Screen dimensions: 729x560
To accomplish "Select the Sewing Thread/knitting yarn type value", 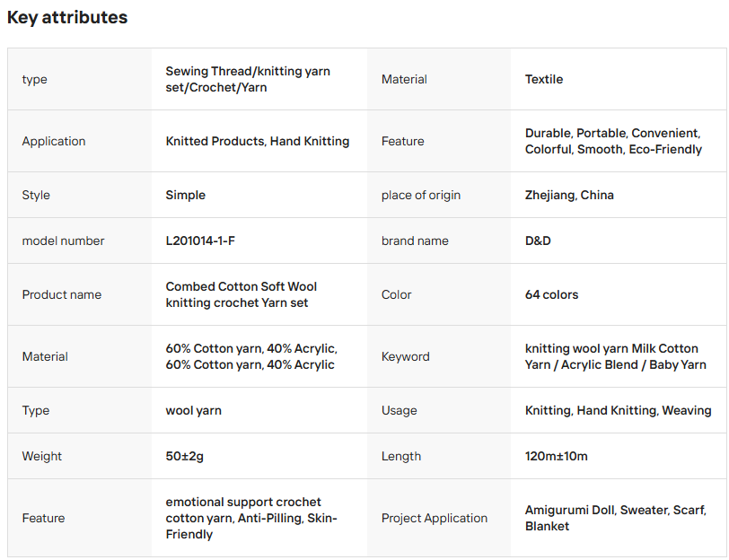I will (248, 80).
